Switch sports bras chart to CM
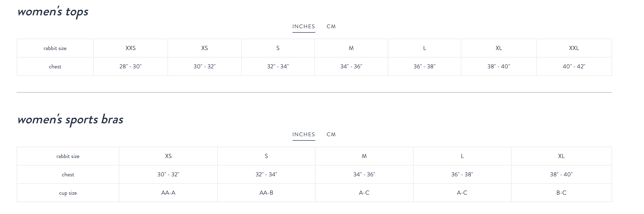Image resolution: width=644 pixels, height=214 pixels. (x=331, y=134)
